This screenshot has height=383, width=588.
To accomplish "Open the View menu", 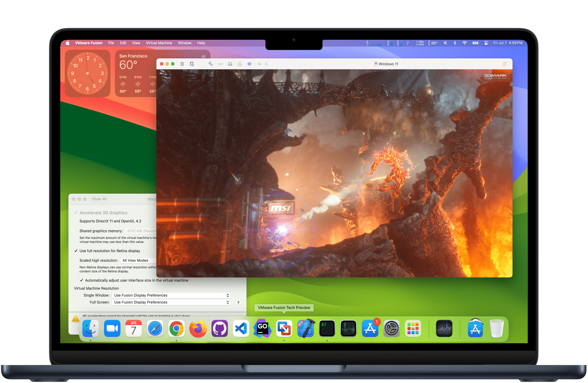I will click(136, 43).
